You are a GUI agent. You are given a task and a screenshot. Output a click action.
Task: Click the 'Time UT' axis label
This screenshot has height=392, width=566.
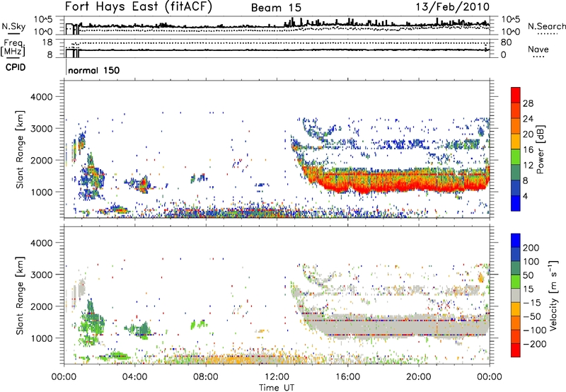[277, 387]
